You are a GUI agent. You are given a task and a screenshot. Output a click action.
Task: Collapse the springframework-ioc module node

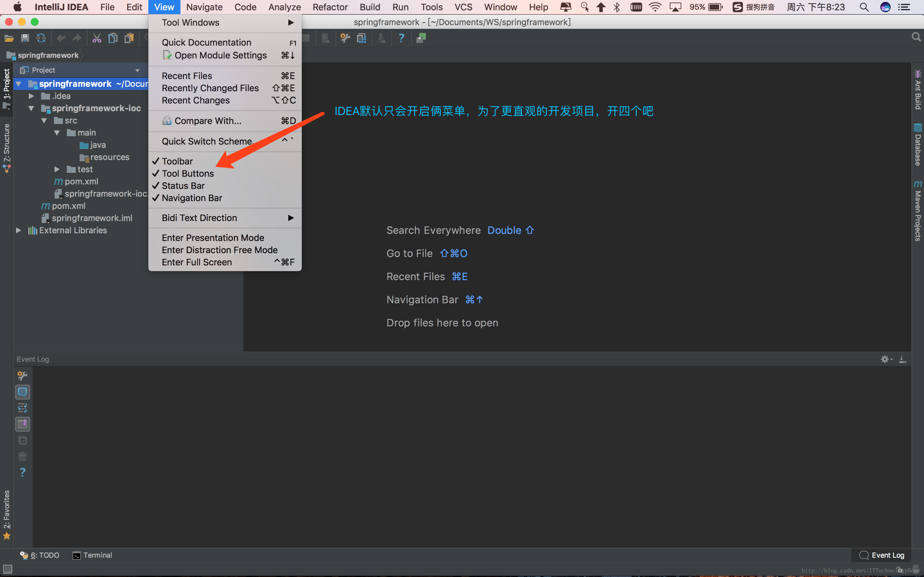point(32,108)
